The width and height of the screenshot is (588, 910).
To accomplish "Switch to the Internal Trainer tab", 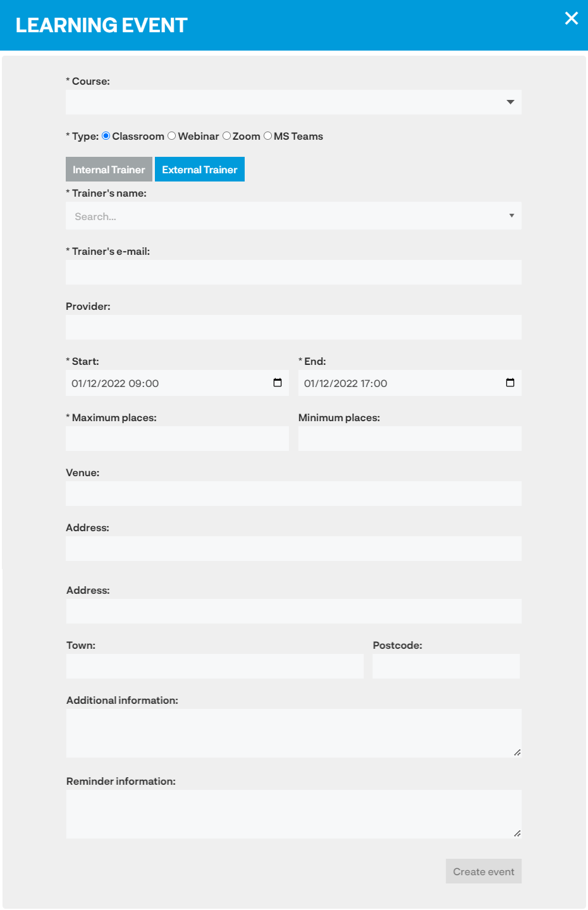I will [x=109, y=169].
